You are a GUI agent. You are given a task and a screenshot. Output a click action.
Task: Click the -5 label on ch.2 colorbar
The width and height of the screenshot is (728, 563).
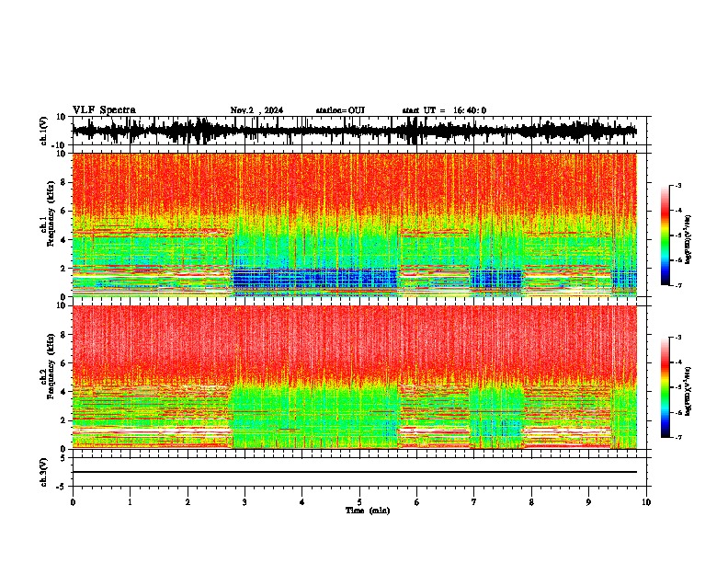coord(677,387)
